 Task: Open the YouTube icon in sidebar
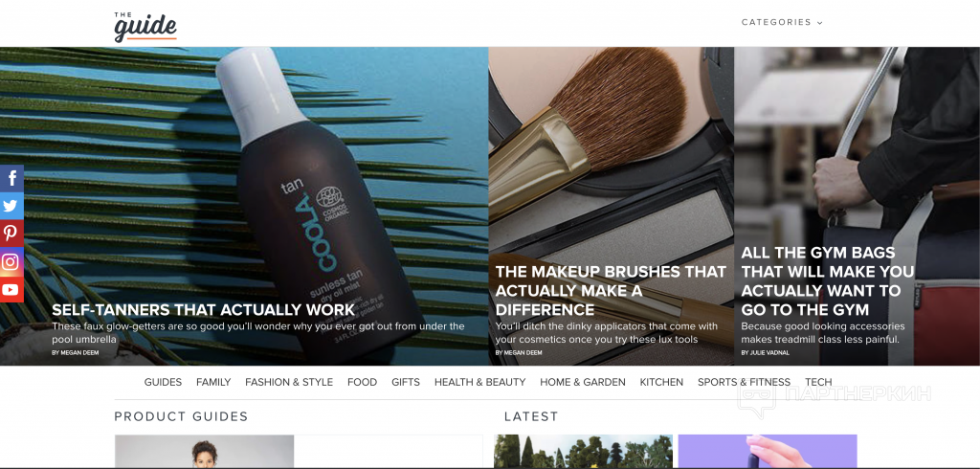[11, 289]
